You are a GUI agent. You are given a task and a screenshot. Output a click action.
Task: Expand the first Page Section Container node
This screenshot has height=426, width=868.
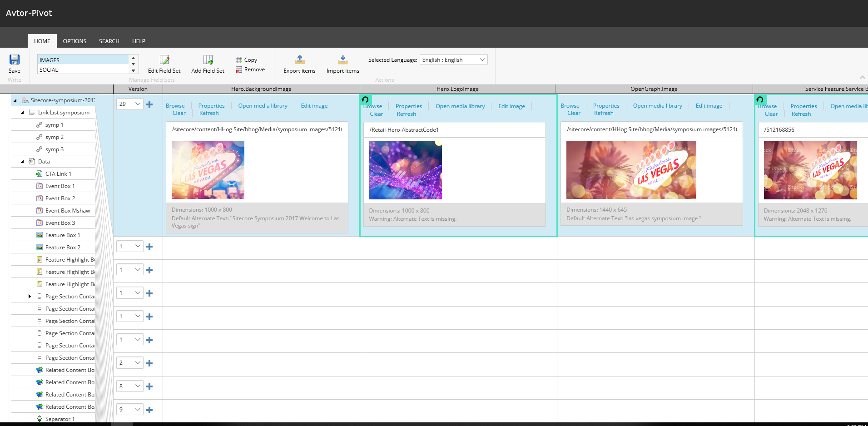pyautogui.click(x=30, y=297)
